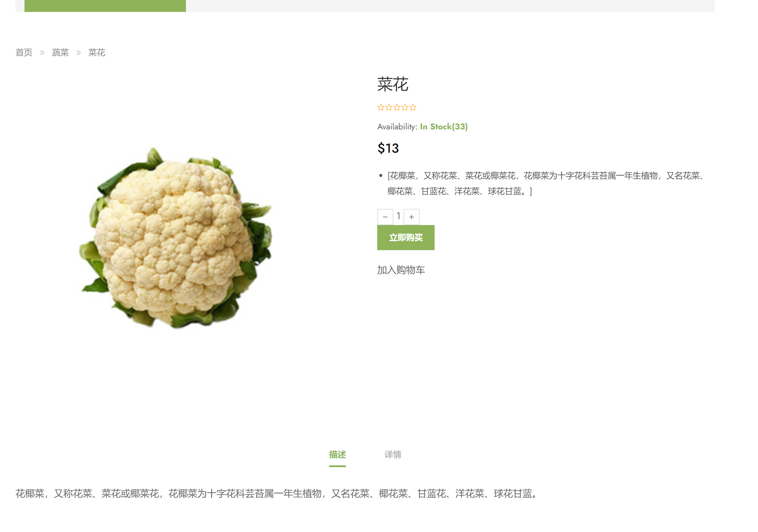The width and height of the screenshot is (758, 532).
Task: Open the 首页 breadcrumb link
Action: click(24, 53)
